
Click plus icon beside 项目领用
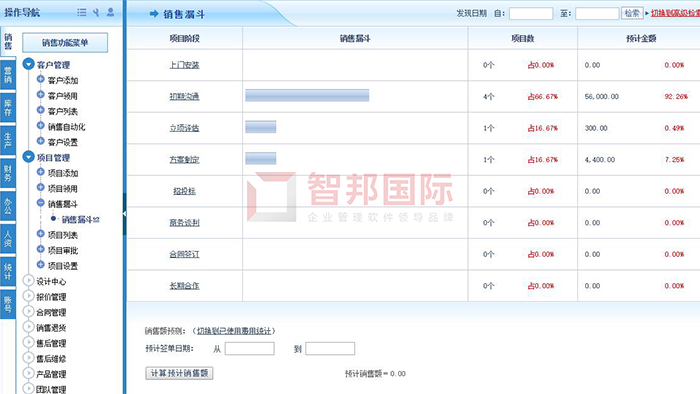click(40, 187)
